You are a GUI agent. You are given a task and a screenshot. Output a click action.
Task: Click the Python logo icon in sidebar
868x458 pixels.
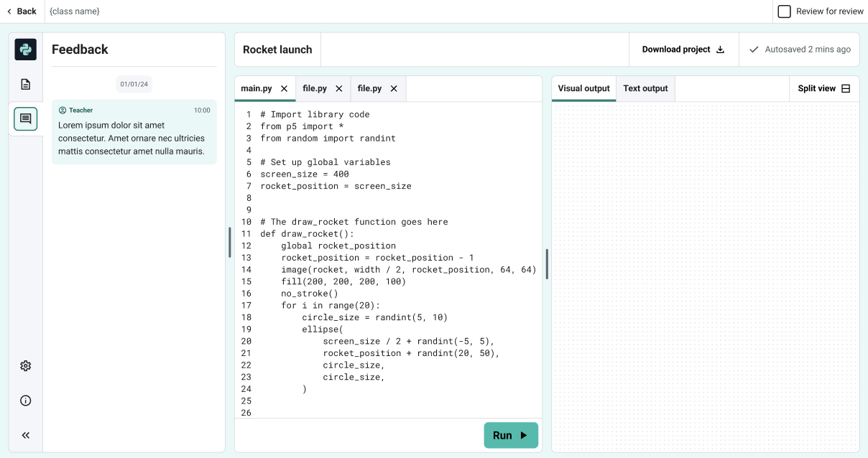26,50
